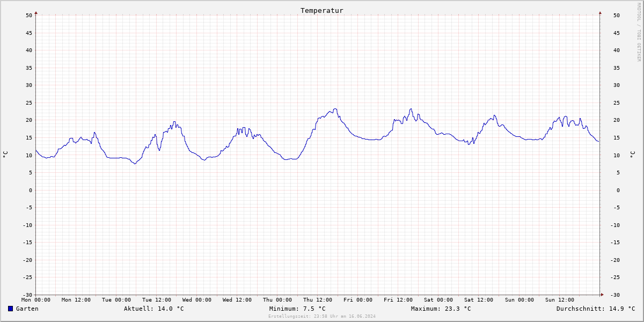Click the °C unit label on right axis
Viewport: 644px width, 322px height.
click(632, 155)
